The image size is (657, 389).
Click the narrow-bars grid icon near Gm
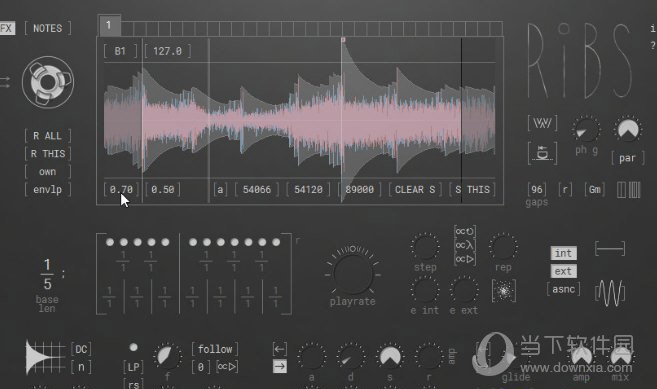(x=634, y=190)
